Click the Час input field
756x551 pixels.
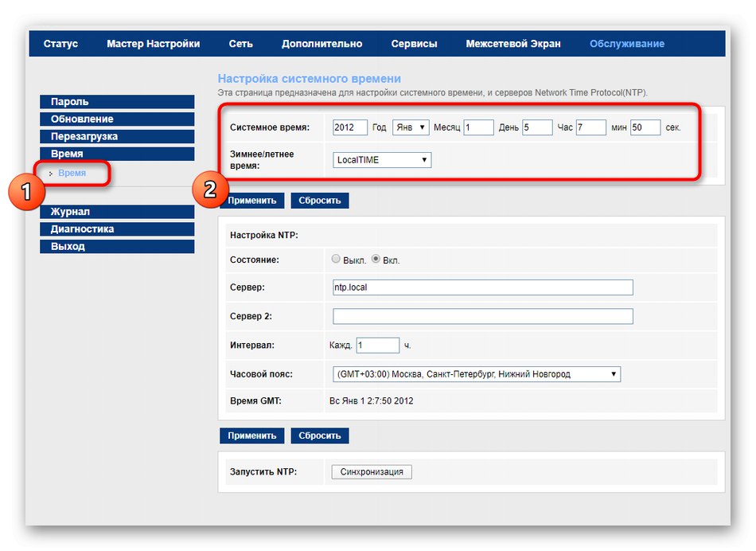coord(537,127)
